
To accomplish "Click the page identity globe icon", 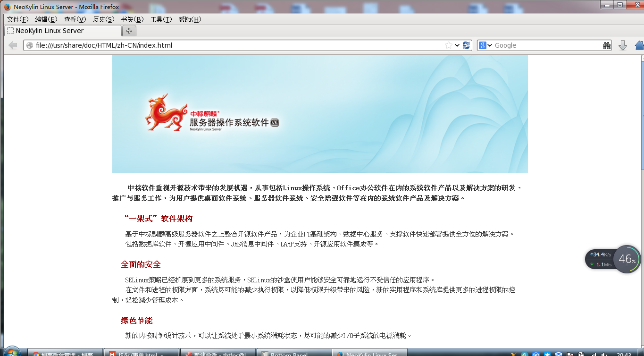I will 29,45.
